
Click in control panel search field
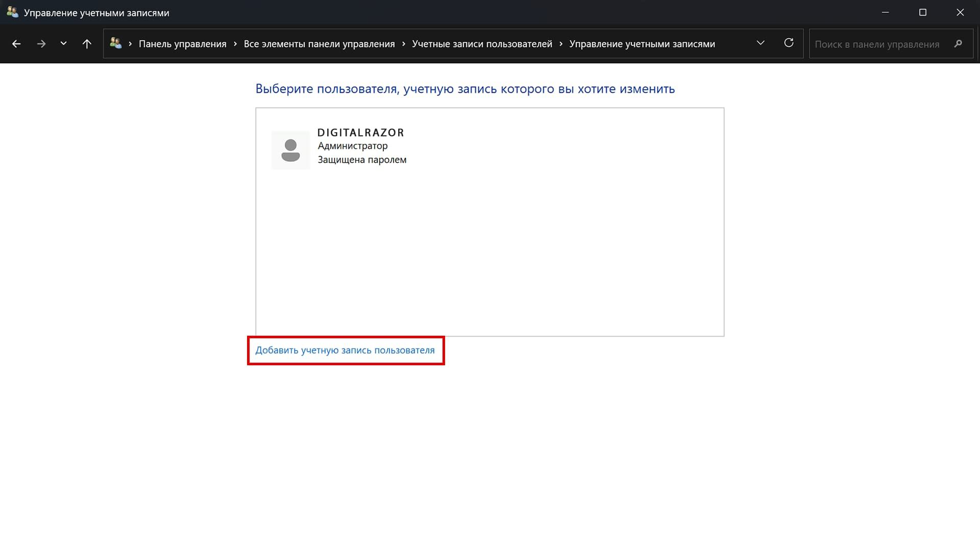coord(877,44)
